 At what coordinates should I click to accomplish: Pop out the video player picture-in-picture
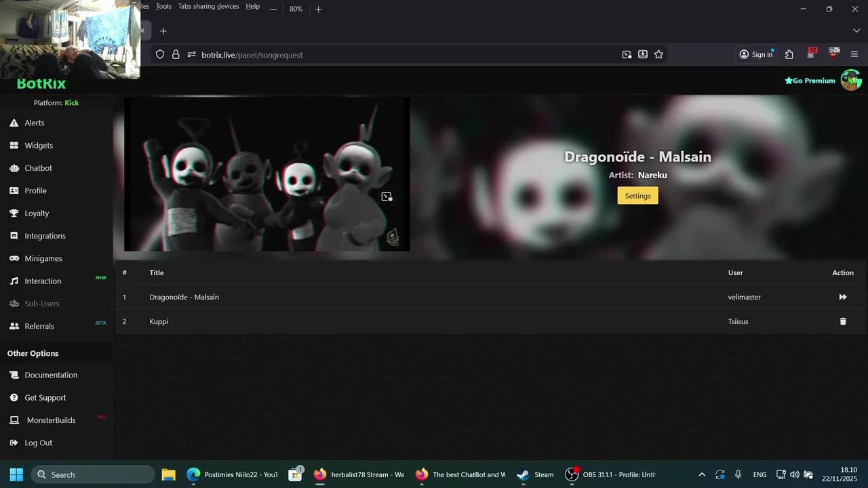pyautogui.click(x=387, y=197)
